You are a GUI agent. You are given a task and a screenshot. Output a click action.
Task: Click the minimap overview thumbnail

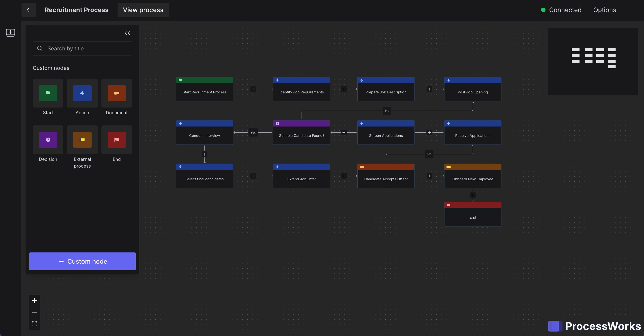pyautogui.click(x=593, y=62)
